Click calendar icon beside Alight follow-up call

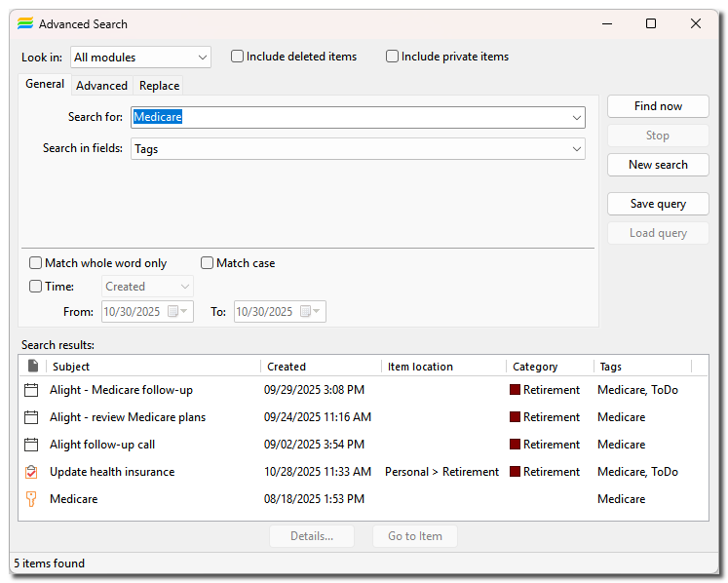31,445
